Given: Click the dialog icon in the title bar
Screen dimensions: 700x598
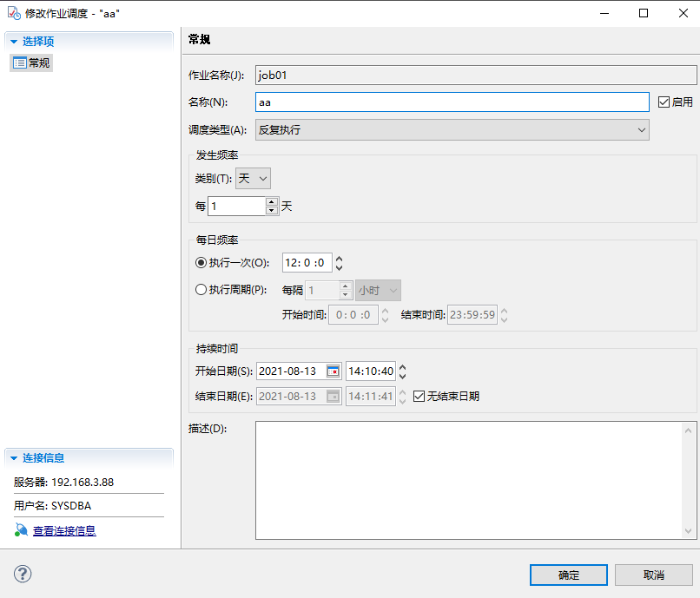Looking at the screenshot, I should [12, 13].
